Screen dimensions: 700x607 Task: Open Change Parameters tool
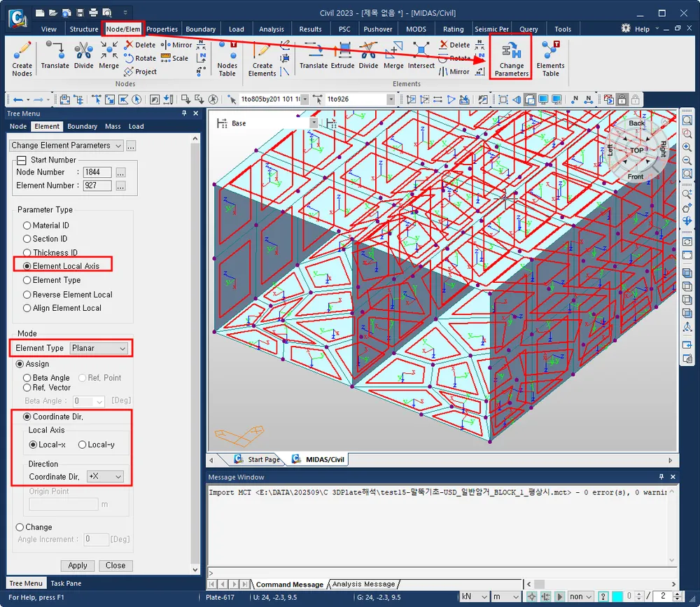511,59
